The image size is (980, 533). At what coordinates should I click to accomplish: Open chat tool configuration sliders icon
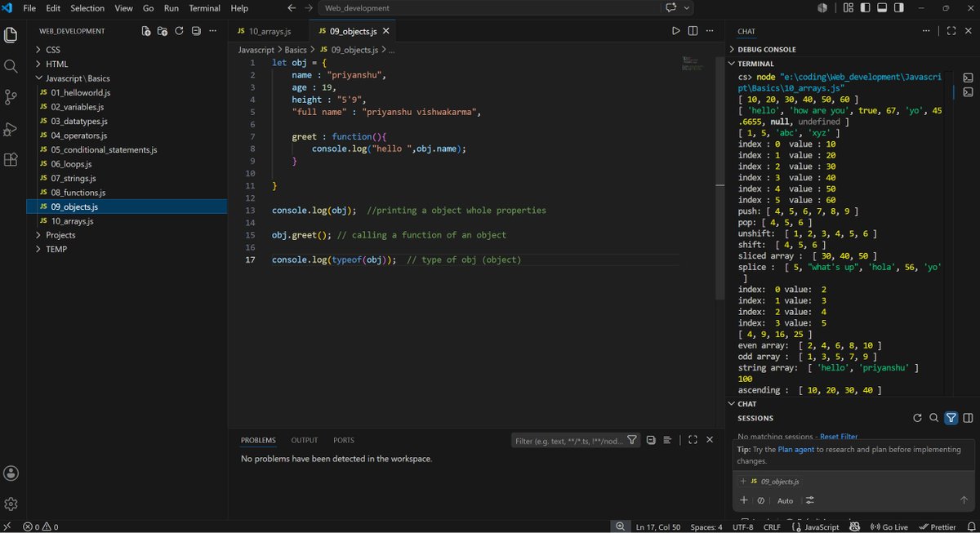(x=810, y=500)
